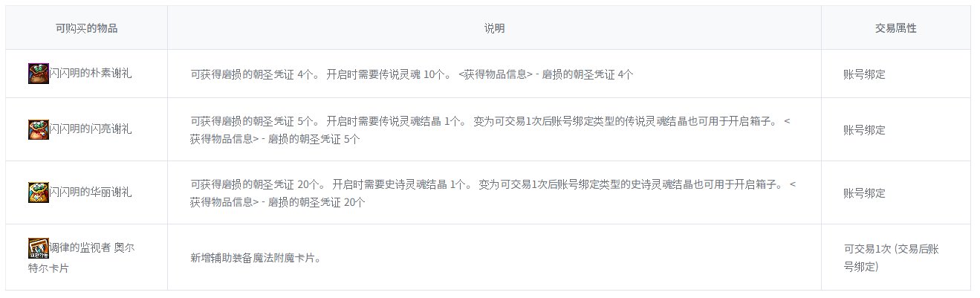The height and width of the screenshot is (298, 980).
Task: Select the 闪闪明的朴素谢礼 item name
Action: 91,74
